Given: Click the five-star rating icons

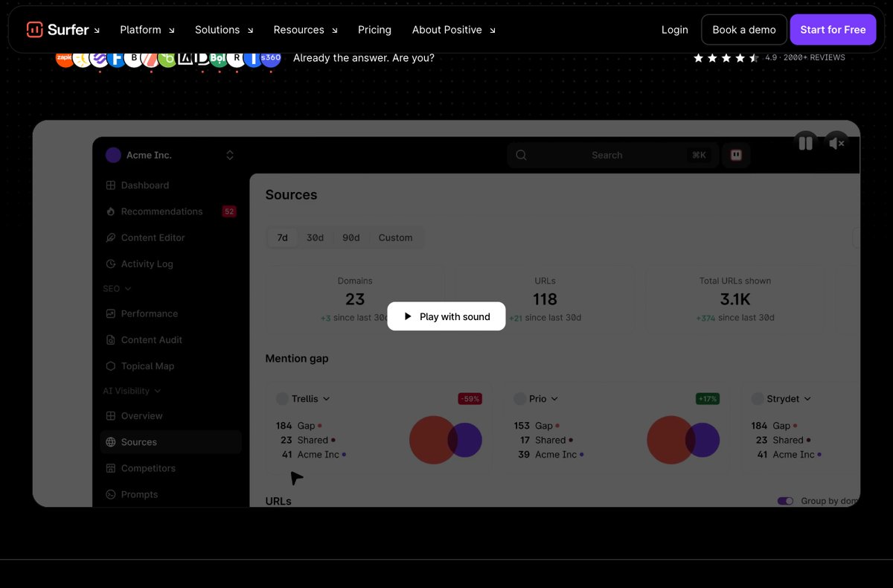Looking at the screenshot, I should pos(726,57).
